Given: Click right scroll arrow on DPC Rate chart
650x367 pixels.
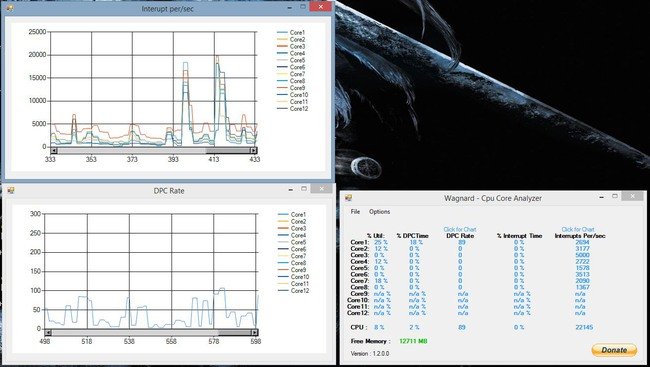Looking at the screenshot, I should (x=254, y=333).
